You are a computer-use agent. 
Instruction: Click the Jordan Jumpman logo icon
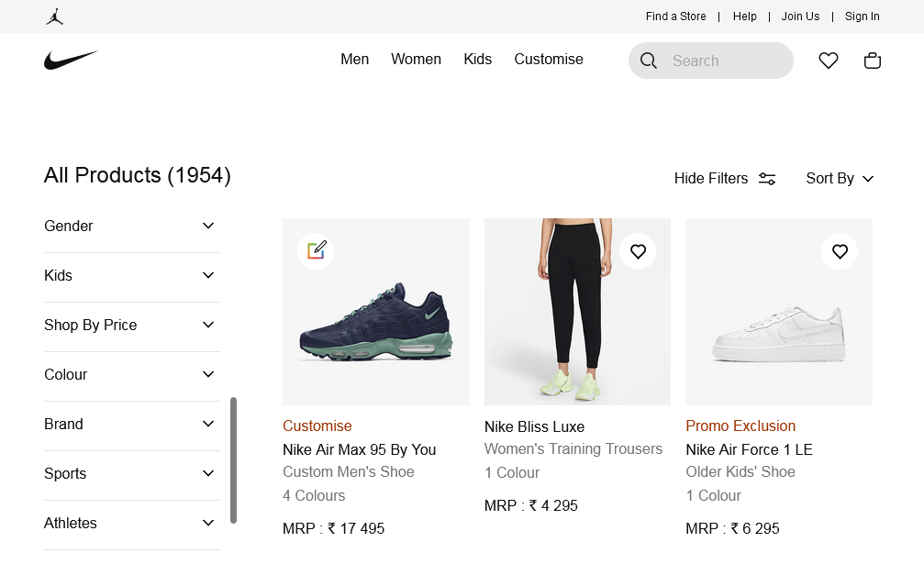pyautogui.click(x=54, y=17)
